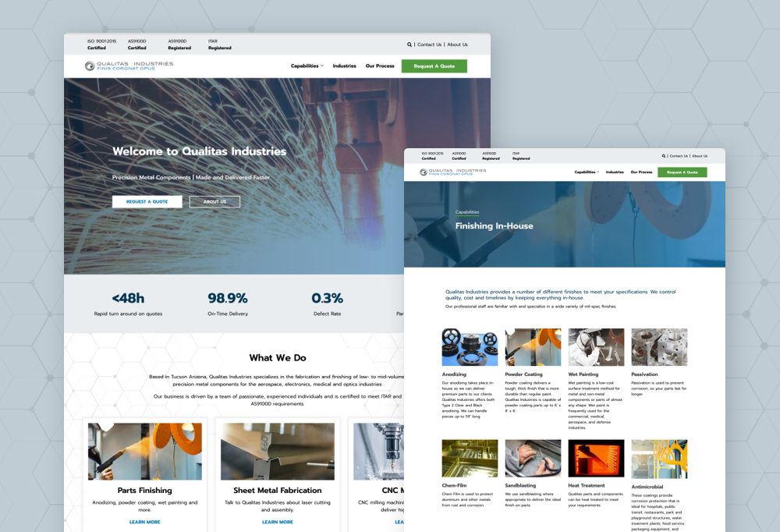Select the Passivation thumbnail image
Screen dimensions: 780x532
coord(659,347)
